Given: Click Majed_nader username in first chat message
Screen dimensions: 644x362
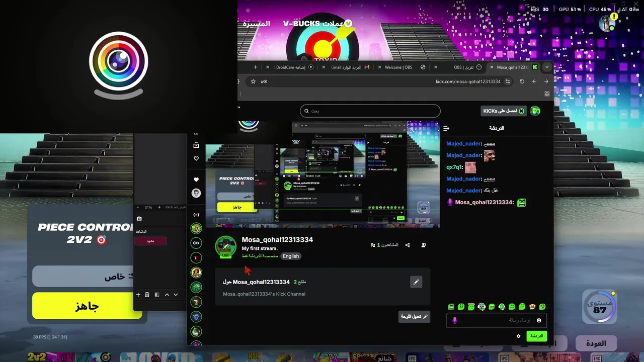Looking at the screenshot, I should pos(464,143).
